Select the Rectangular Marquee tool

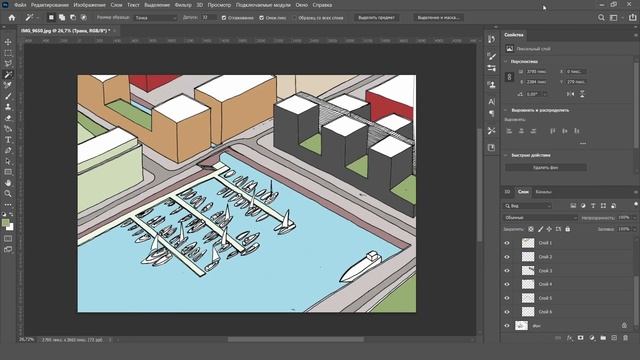coord(8,53)
